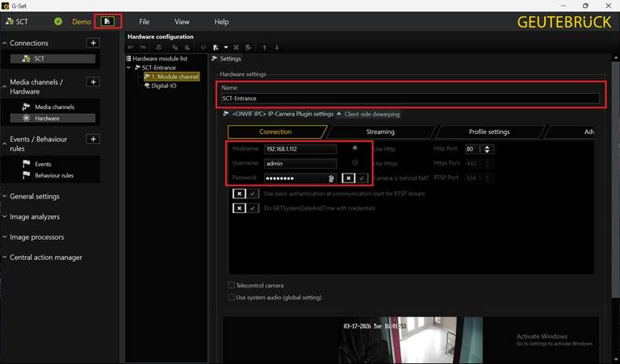
Task: Expand the Image processors section
Action: point(33,236)
